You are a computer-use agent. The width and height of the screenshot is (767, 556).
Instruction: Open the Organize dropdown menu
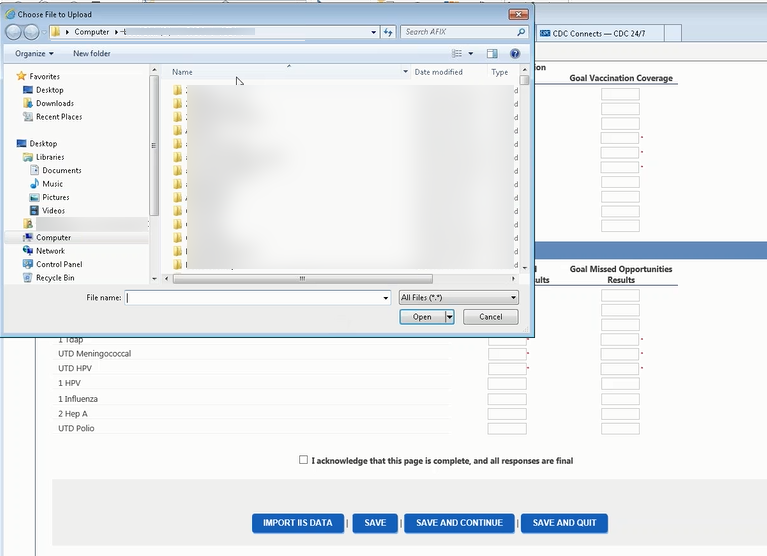(x=34, y=53)
